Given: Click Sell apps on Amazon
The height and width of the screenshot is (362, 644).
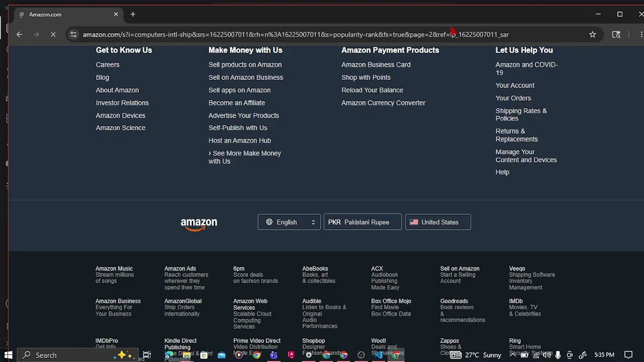Looking at the screenshot, I should (x=239, y=90).
